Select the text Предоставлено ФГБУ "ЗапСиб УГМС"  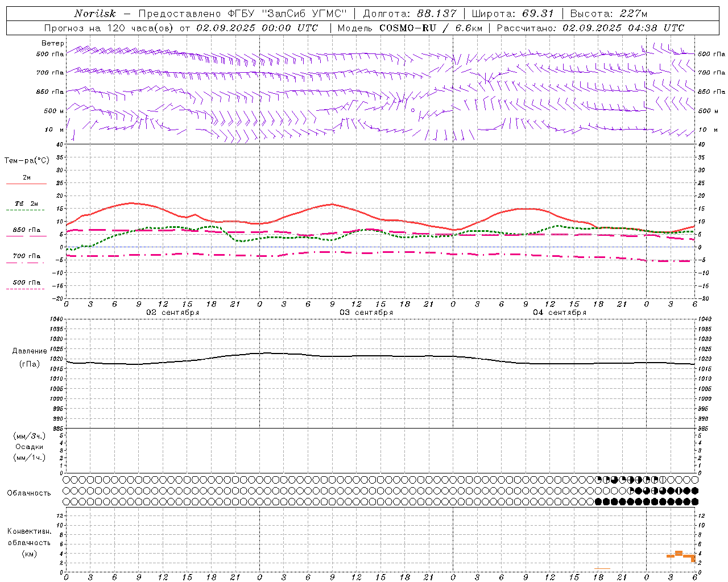click(x=242, y=14)
